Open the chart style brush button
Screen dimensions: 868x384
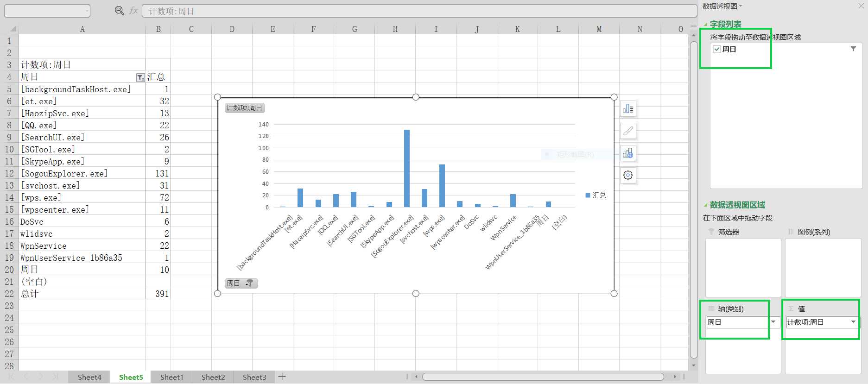tap(628, 131)
